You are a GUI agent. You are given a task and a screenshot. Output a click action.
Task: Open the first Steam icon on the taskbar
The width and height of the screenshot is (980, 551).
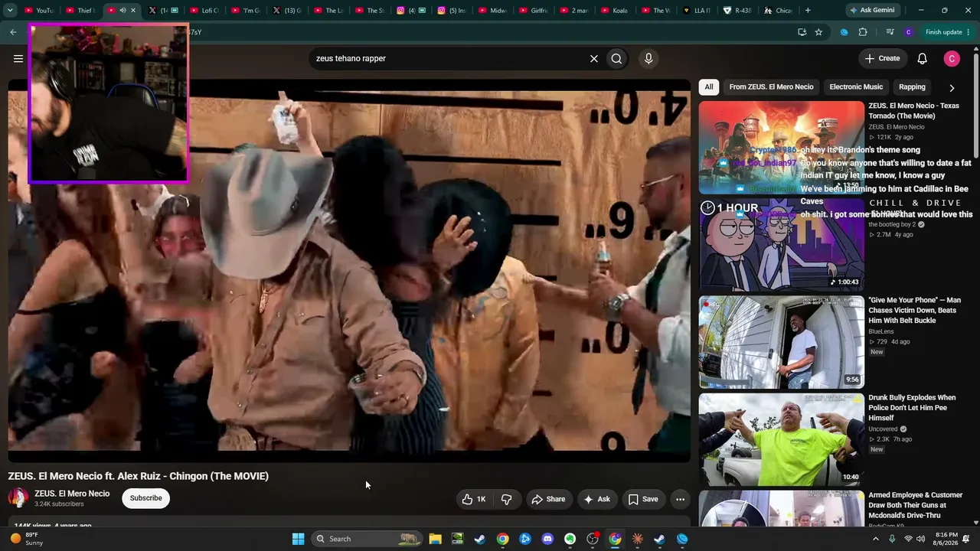(479, 539)
